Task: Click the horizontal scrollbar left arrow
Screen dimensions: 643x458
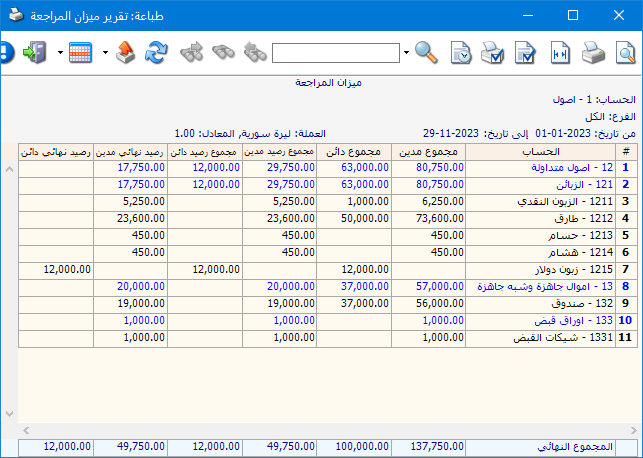Action: click(26, 430)
